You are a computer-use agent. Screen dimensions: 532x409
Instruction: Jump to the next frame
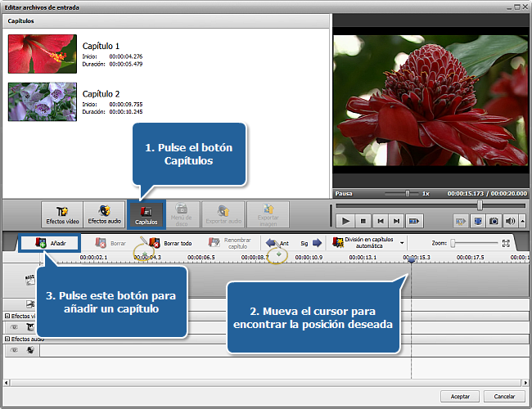[396, 221]
